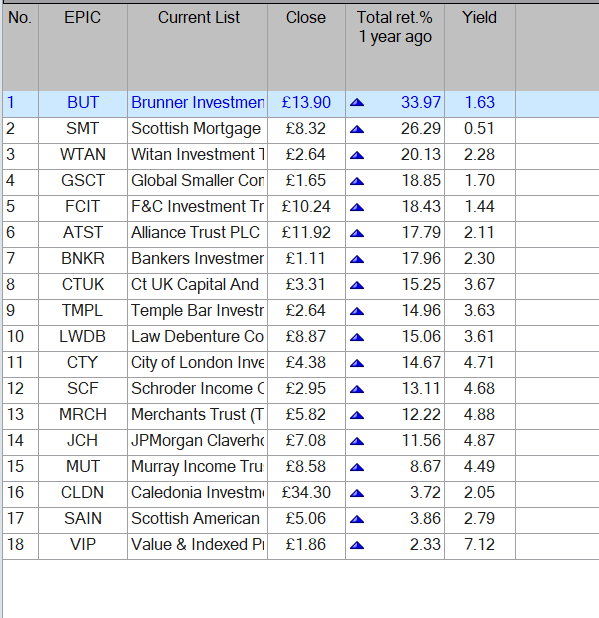Click the up arrow icon in ATST row
This screenshot has width=599, height=618.
pos(357,233)
